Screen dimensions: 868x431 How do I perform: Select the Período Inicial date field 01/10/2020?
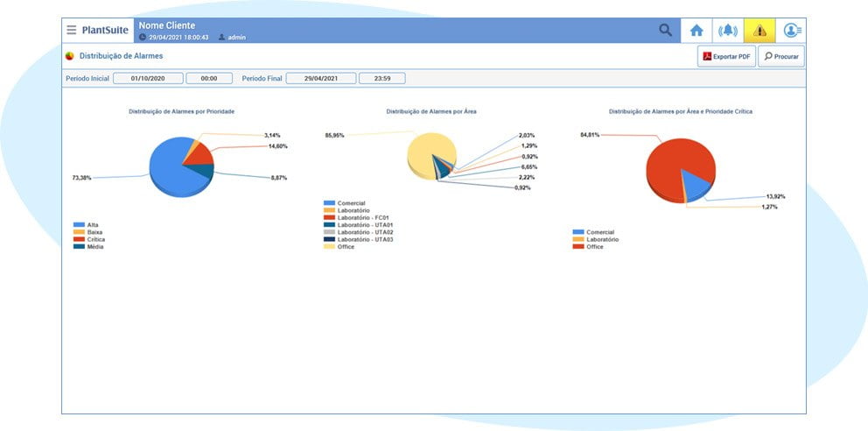coord(149,79)
